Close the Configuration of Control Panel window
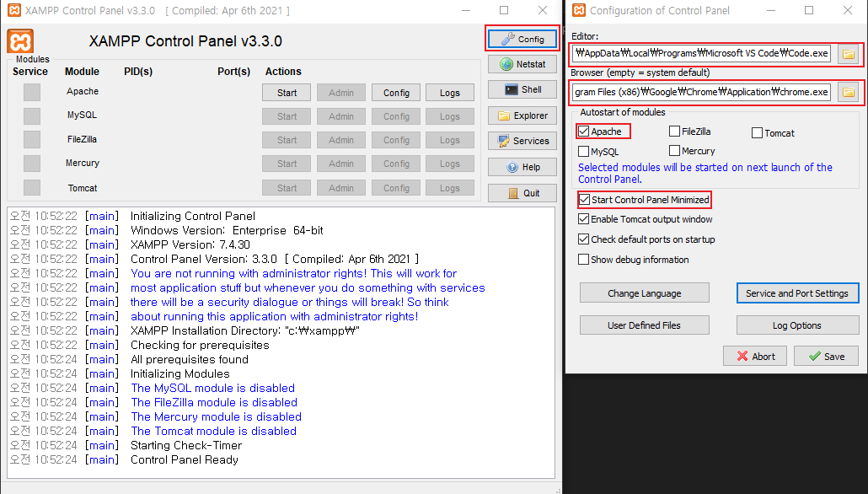Viewport: 868px width, 494px height. tap(848, 10)
